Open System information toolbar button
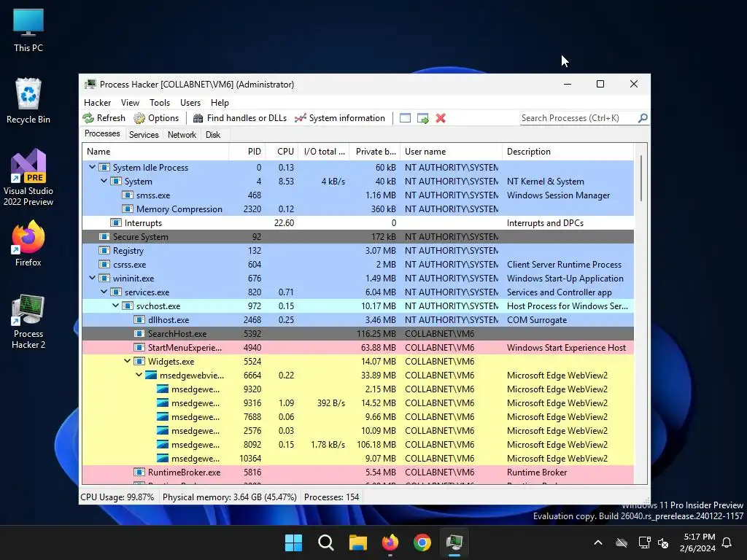This screenshot has width=747, height=560. click(340, 118)
